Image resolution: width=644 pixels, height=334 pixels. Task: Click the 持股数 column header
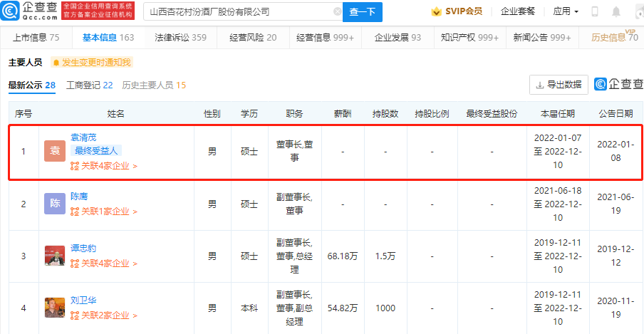(x=385, y=114)
